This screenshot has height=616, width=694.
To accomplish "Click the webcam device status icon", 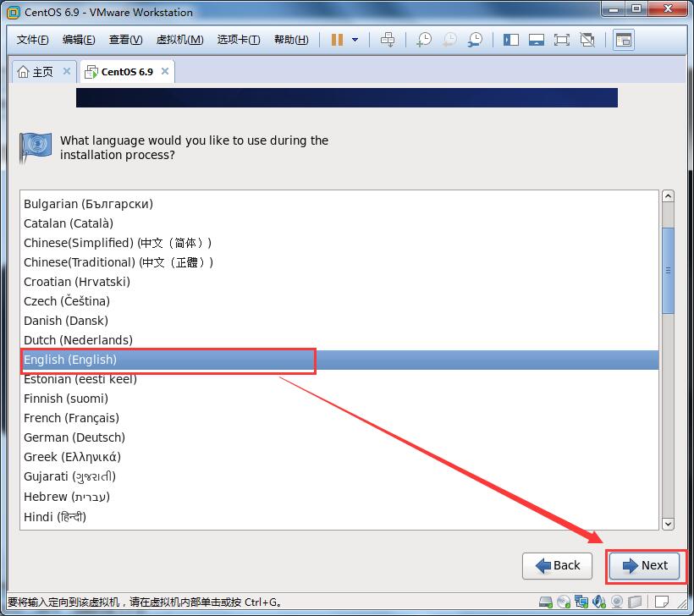I will coord(616,602).
